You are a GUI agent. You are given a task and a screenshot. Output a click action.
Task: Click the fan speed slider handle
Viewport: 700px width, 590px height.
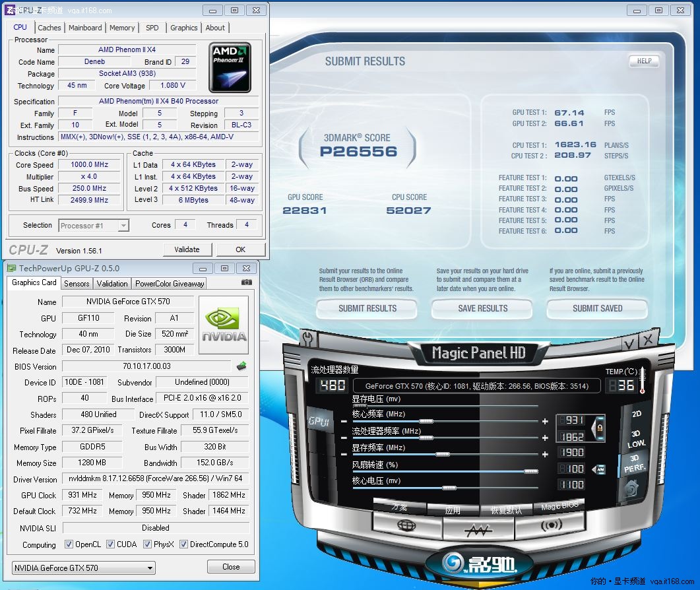tap(530, 471)
